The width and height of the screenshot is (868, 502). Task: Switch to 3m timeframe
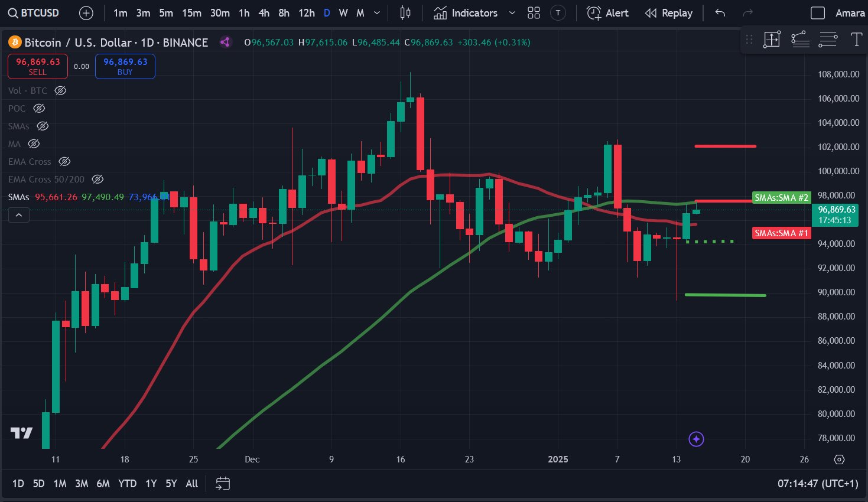click(x=143, y=13)
